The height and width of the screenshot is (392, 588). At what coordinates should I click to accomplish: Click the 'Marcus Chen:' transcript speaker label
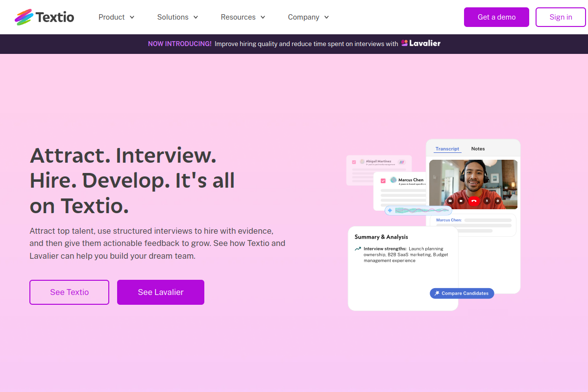click(x=449, y=220)
